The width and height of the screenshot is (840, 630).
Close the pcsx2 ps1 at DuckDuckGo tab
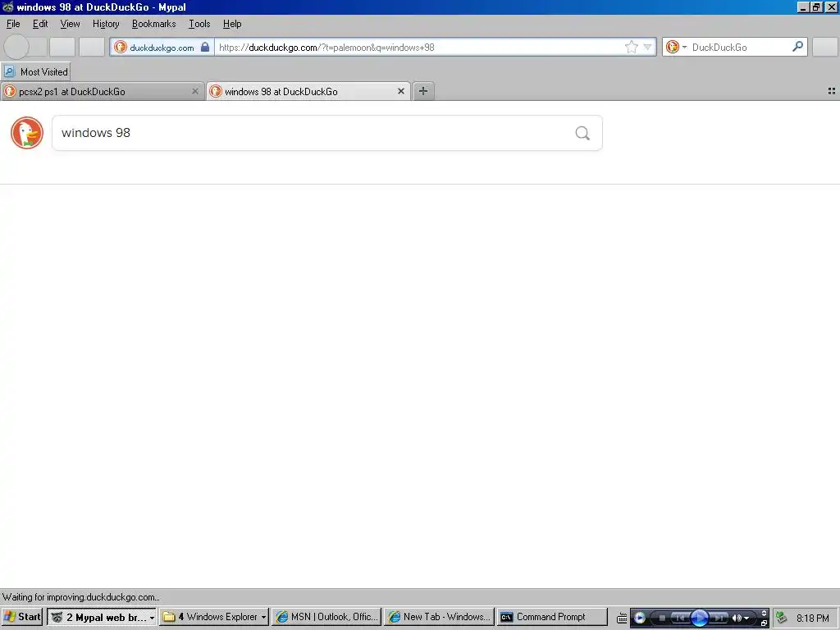[195, 92]
